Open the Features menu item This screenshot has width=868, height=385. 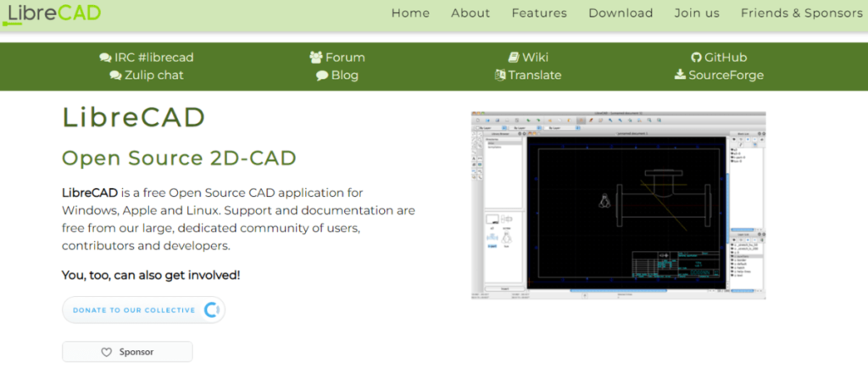tap(539, 14)
